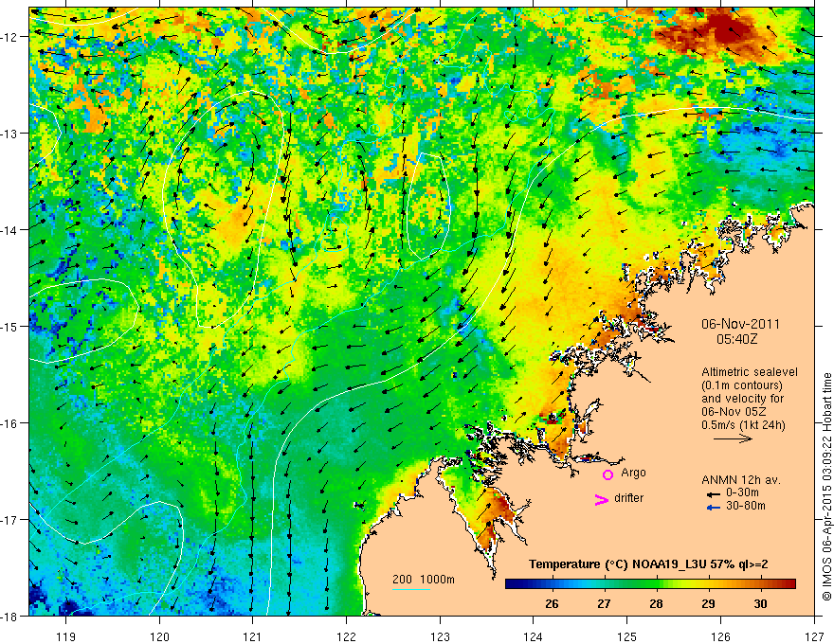Click the latitude axis label '-17'
834x644 pixels.
9,519
